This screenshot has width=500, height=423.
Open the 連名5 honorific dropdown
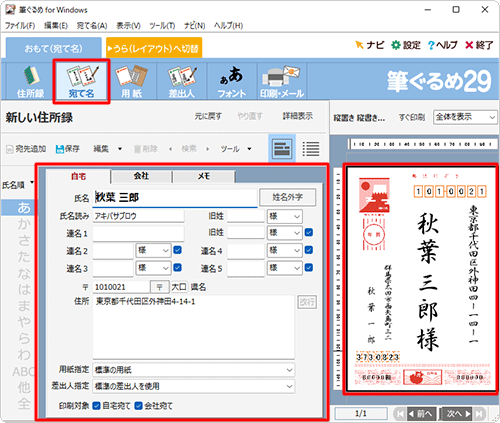[285, 268]
